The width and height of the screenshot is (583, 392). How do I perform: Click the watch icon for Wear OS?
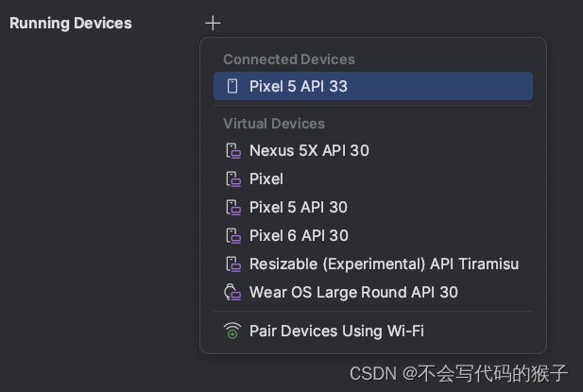pyautogui.click(x=232, y=293)
